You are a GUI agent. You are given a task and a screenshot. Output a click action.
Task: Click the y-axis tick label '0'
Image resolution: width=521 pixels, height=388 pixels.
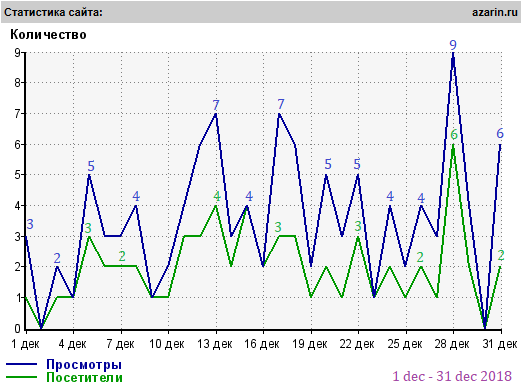tap(17, 329)
